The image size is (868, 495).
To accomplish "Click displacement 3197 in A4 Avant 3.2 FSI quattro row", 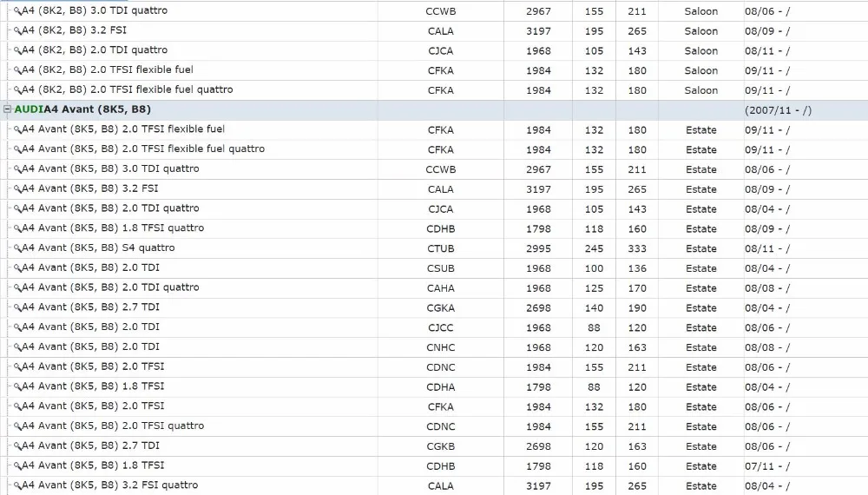I will [x=538, y=486].
